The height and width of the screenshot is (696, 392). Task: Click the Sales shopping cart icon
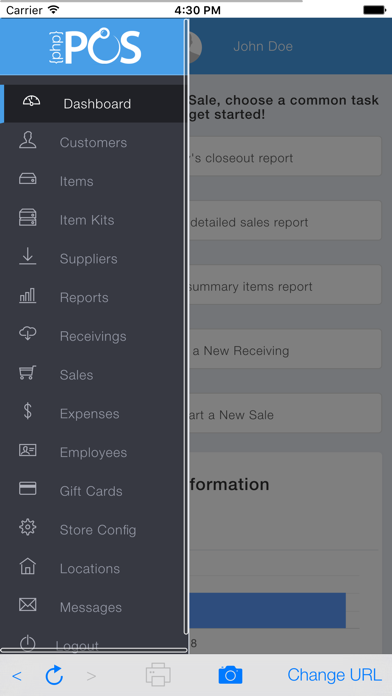click(x=28, y=372)
